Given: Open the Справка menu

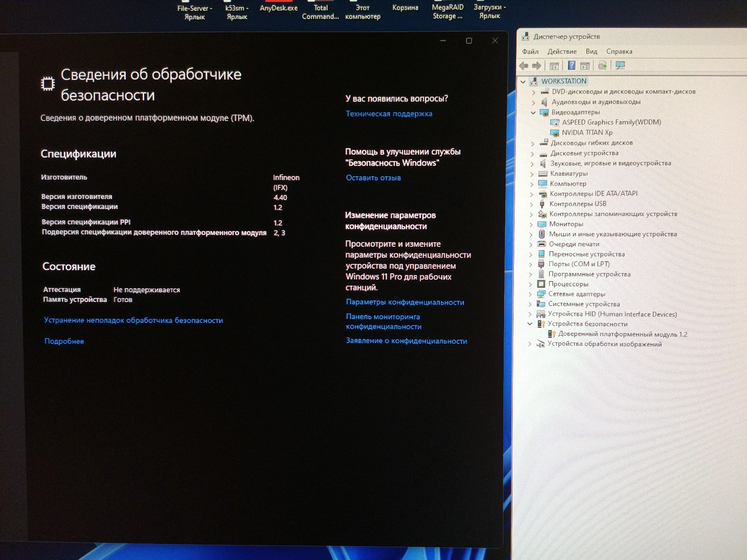Looking at the screenshot, I should coord(619,52).
